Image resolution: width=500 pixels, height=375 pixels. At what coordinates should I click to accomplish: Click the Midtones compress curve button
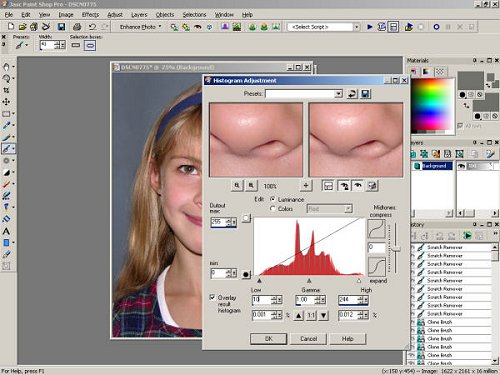click(376, 228)
